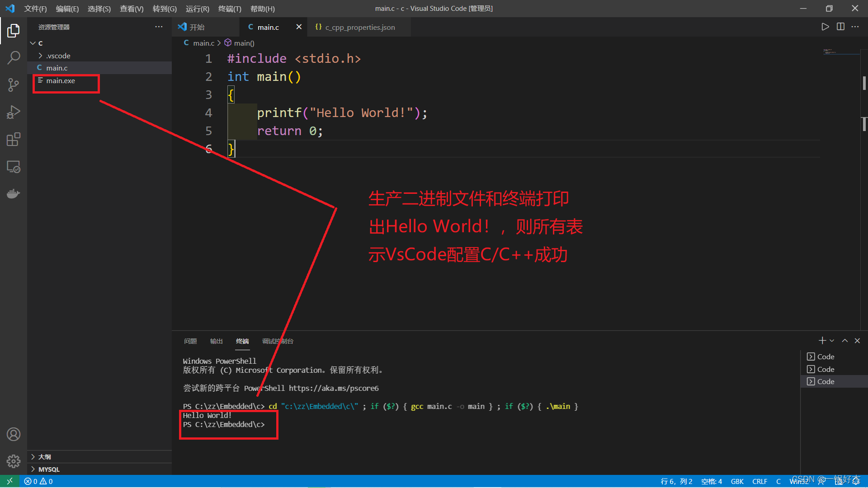Open the Manage gear icon
Image resolution: width=868 pixels, height=488 pixels.
pos(14,461)
